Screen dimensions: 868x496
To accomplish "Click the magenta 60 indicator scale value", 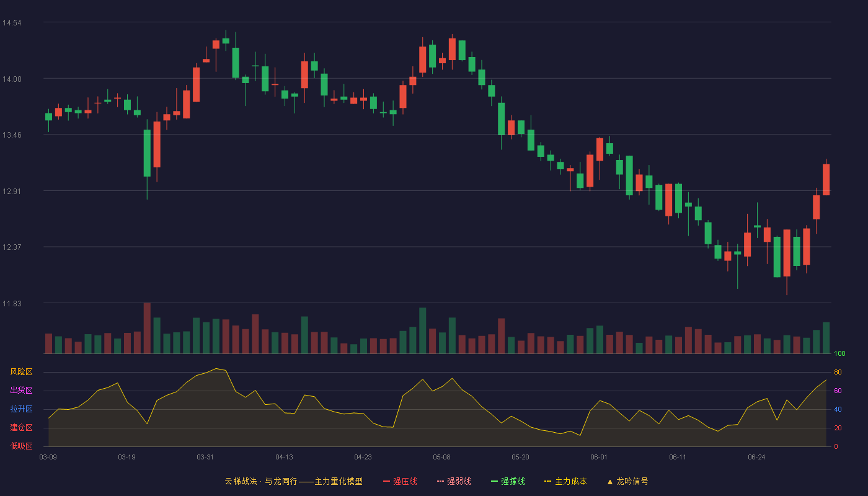I will point(838,391).
